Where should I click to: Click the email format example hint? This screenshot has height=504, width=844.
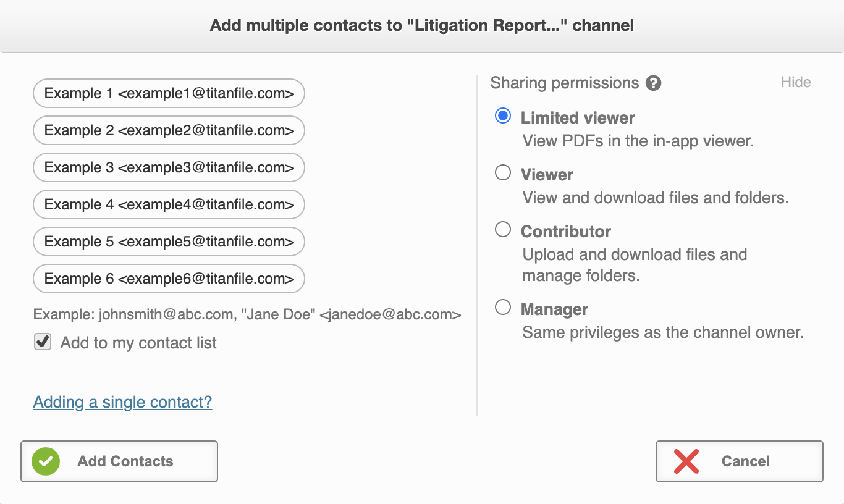pyautogui.click(x=247, y=314)
